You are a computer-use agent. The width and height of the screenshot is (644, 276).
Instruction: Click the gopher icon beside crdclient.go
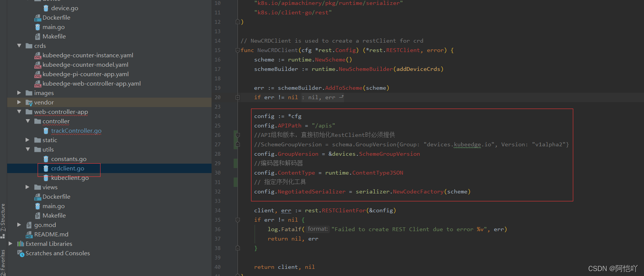(46, 169)
